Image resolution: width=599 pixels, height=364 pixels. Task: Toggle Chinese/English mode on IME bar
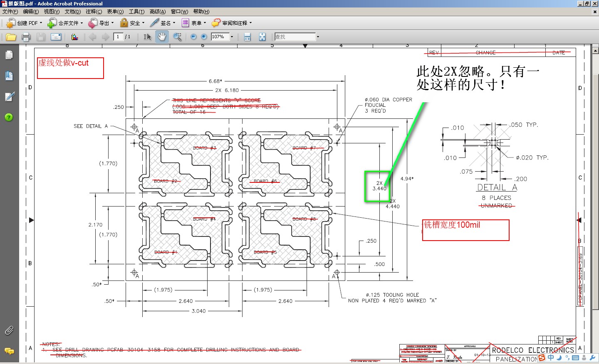pyautogui.click(x=551, y=358)
